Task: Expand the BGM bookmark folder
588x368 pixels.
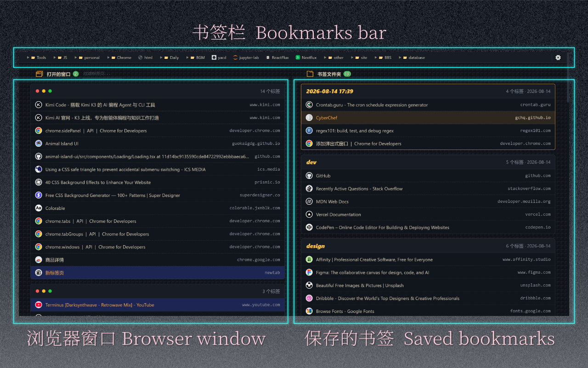Action: [x=195, y=57]
